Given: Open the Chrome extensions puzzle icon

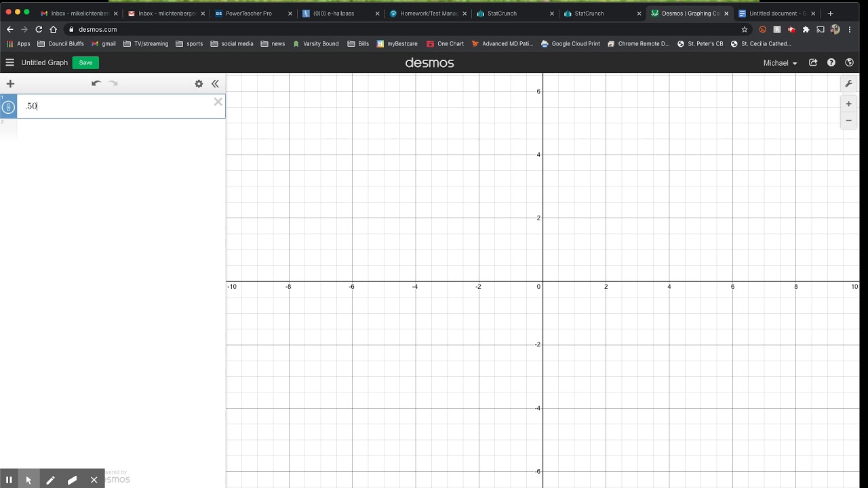Looking at the screenshot, I should tap(806, 29).
